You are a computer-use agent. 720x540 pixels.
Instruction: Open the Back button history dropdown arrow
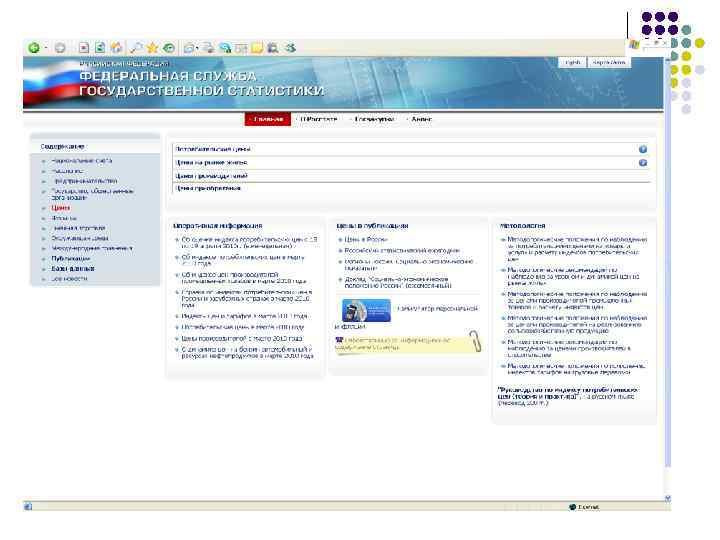tap(46, 48)
